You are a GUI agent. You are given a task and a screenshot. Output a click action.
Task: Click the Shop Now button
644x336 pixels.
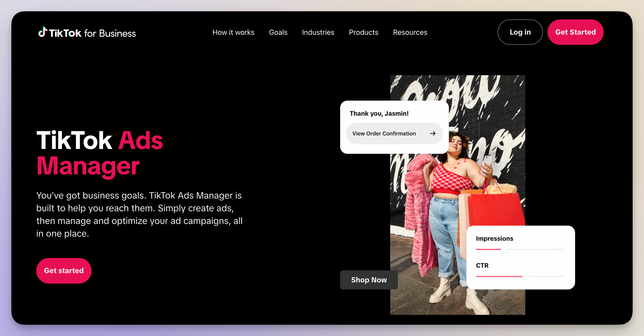click(369, 280)
